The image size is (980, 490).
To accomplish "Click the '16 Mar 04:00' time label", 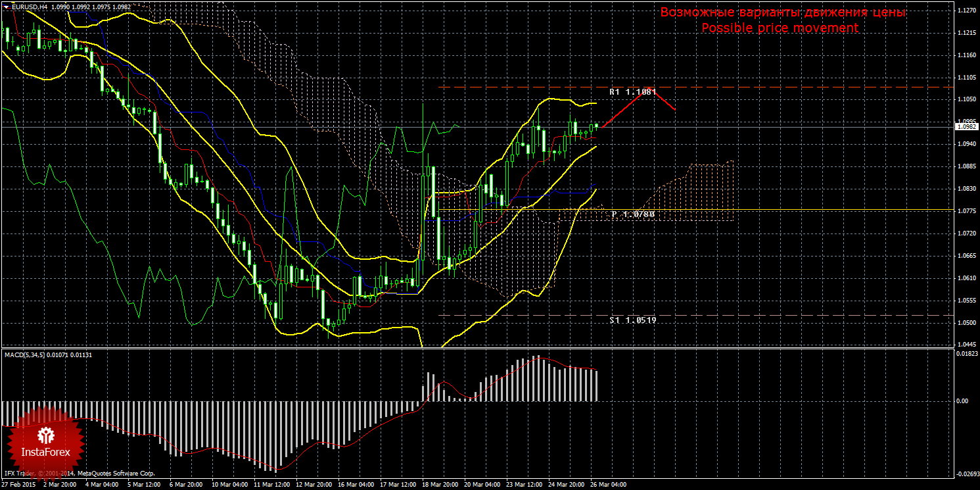I will 356,485.
